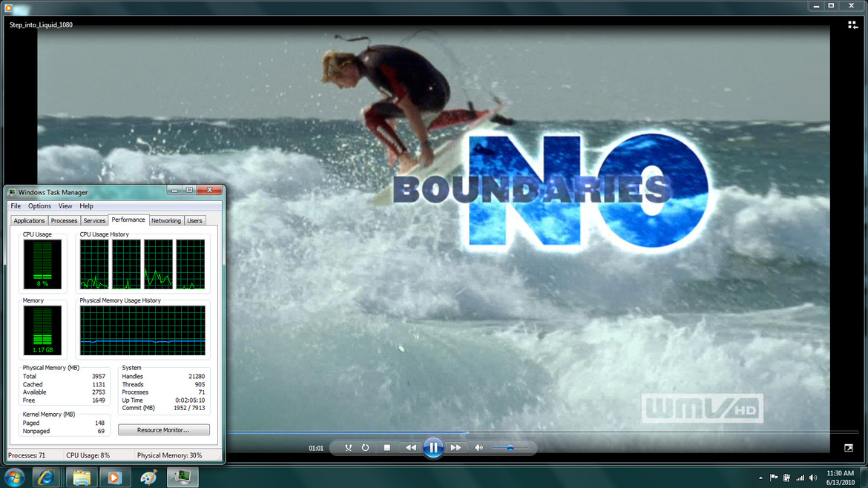Click the Handles value 21280

(x=197, y=376)
